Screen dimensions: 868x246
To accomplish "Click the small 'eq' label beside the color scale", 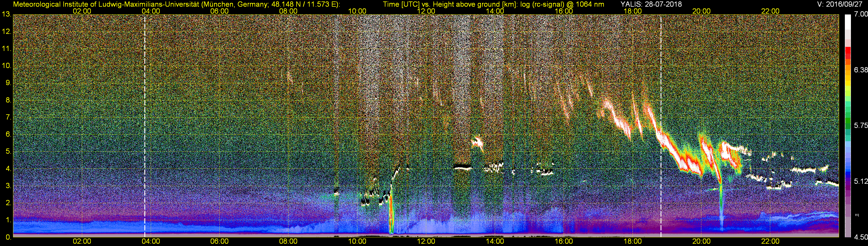I will 857,215.
